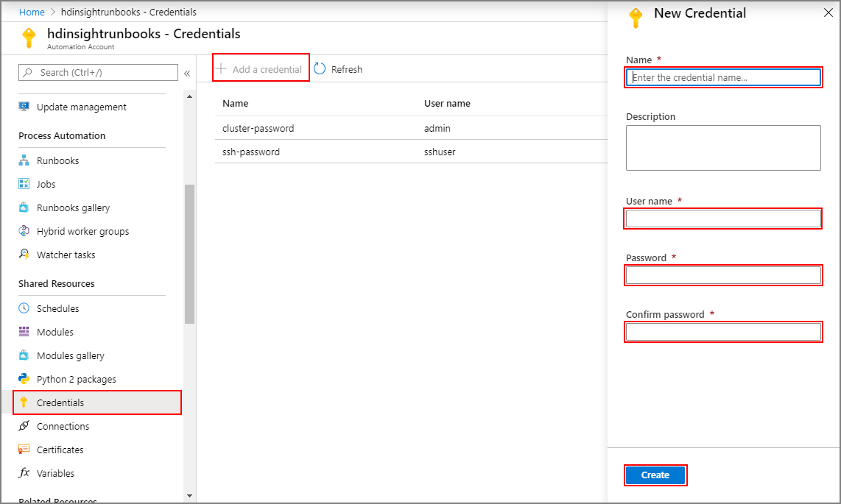The width and height of the screenshot is (841, 504).
Task: Open the Jobs icon in sidebar
Action: click(x=24, y=184)
